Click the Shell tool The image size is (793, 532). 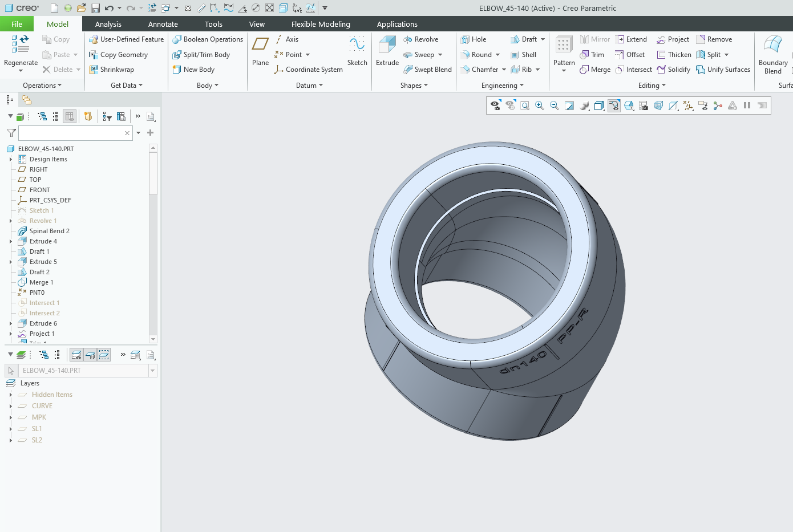523,55
